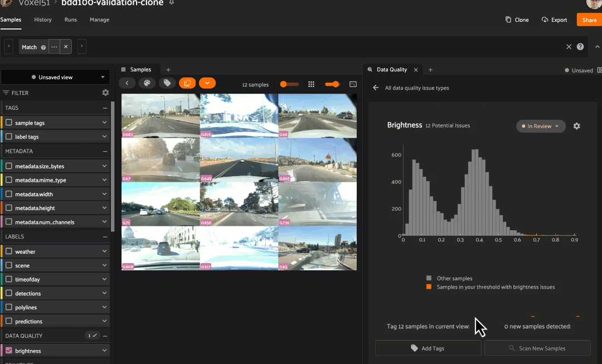Switch to grid view icon

pos(312,84)
